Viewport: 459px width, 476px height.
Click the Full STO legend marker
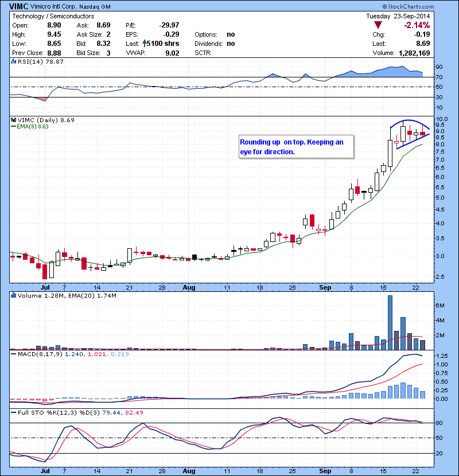(x=14, y=411)
